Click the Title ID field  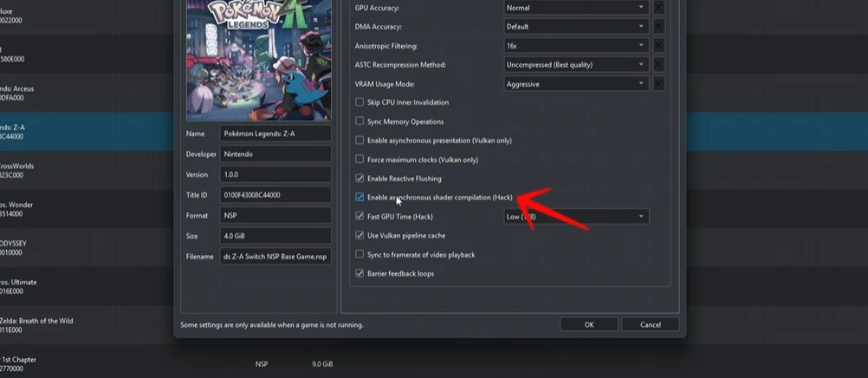(x=275, y=196)
